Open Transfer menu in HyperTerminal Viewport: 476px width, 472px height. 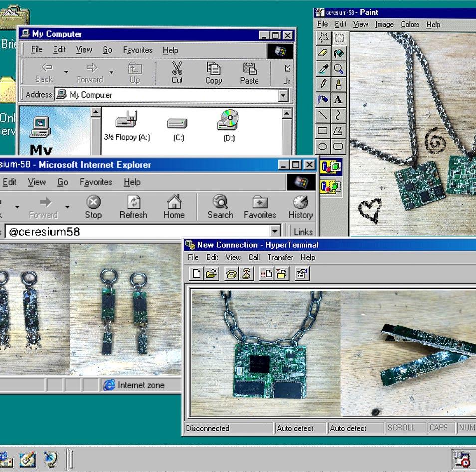[280, 257]
